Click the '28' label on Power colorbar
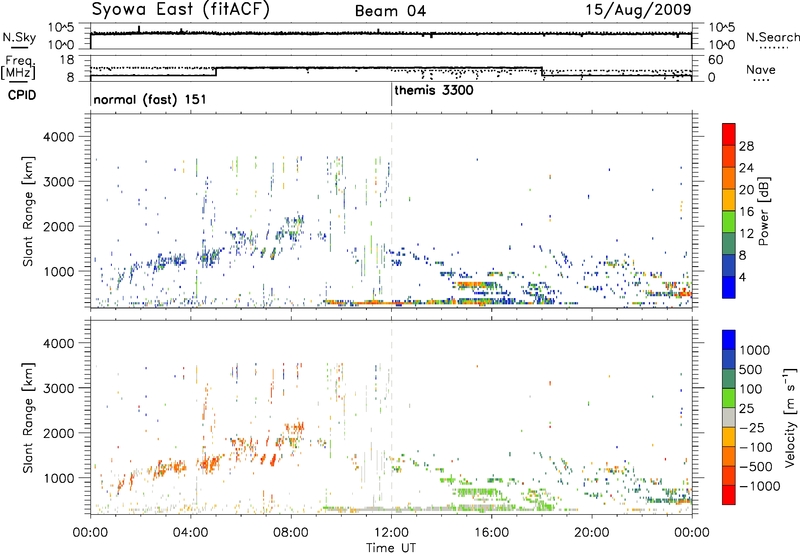The height and width of the screenshot is (554, 800). (x=746, y=146)
